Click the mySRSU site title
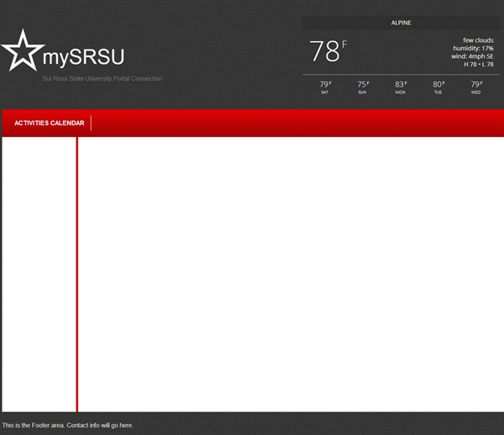Screen dimensions: 504x435 [83, 57]
